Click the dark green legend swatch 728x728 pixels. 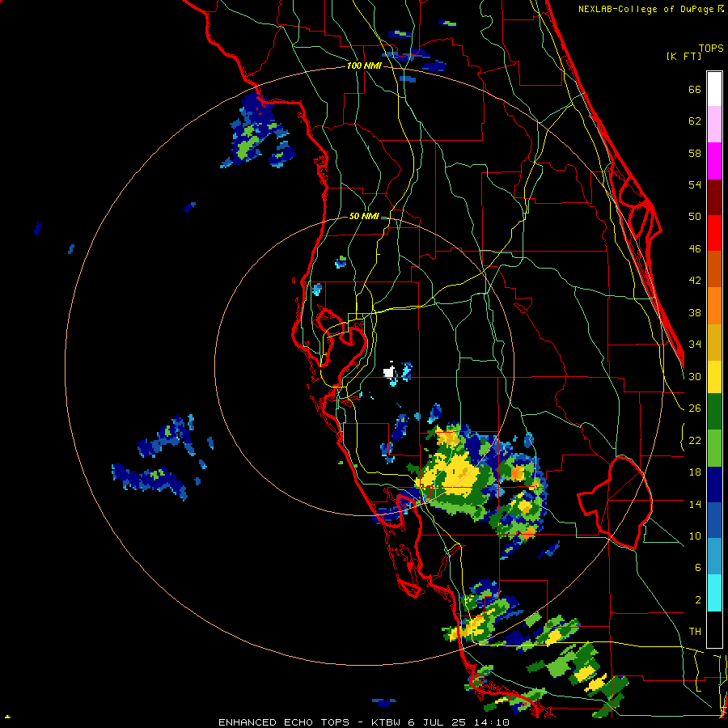point(714,412)
